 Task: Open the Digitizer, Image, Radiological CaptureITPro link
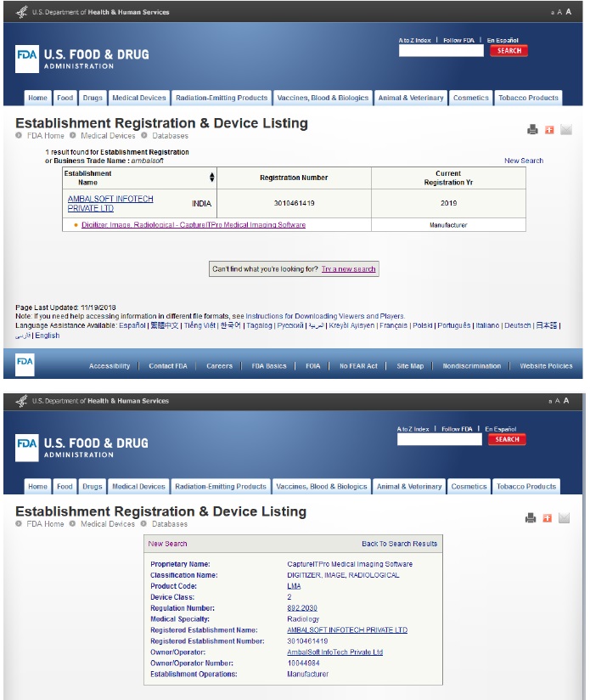(x=194, y=224)
